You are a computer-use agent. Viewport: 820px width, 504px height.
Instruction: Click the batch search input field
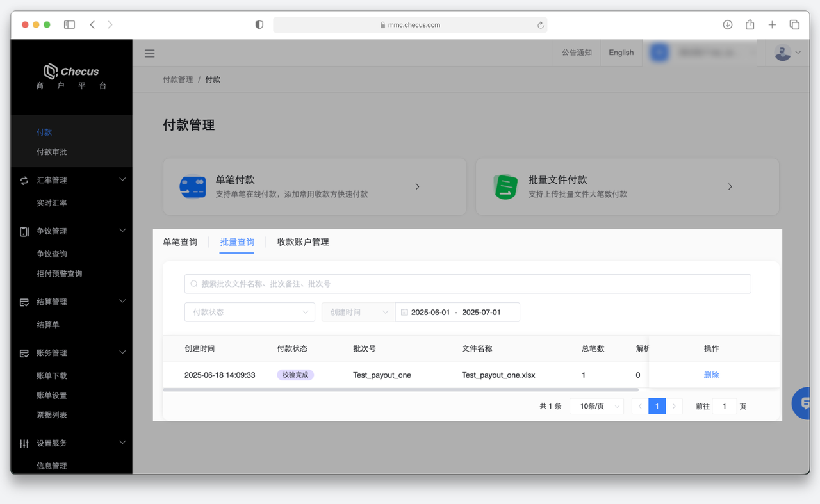468,284
